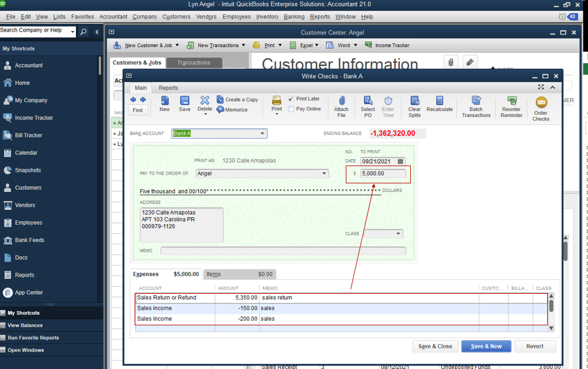Viewport: 588px width, 369px height.
Task: Open the Banking menu
Action: click(294, 17)
